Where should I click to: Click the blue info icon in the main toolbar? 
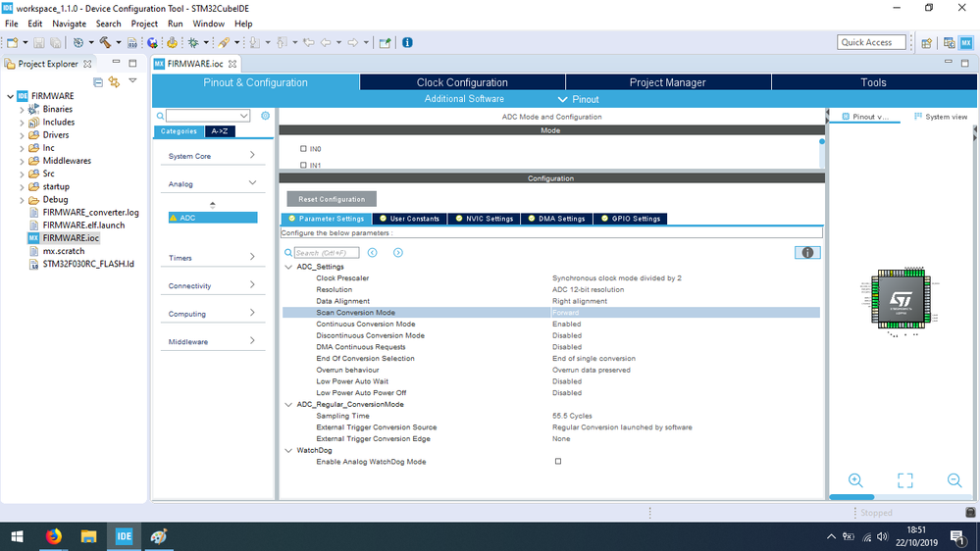tap(407, 42)
